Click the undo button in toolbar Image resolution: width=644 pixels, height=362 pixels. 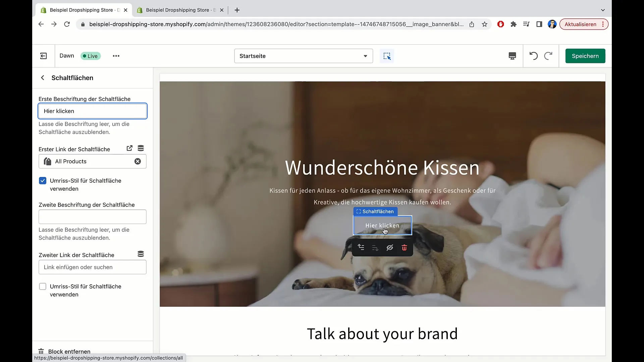533,56
